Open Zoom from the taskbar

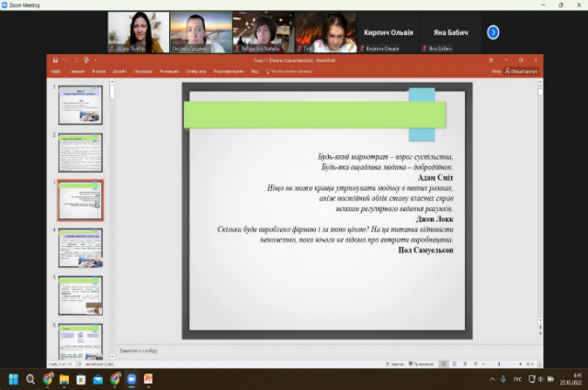[x=130, y=378]
